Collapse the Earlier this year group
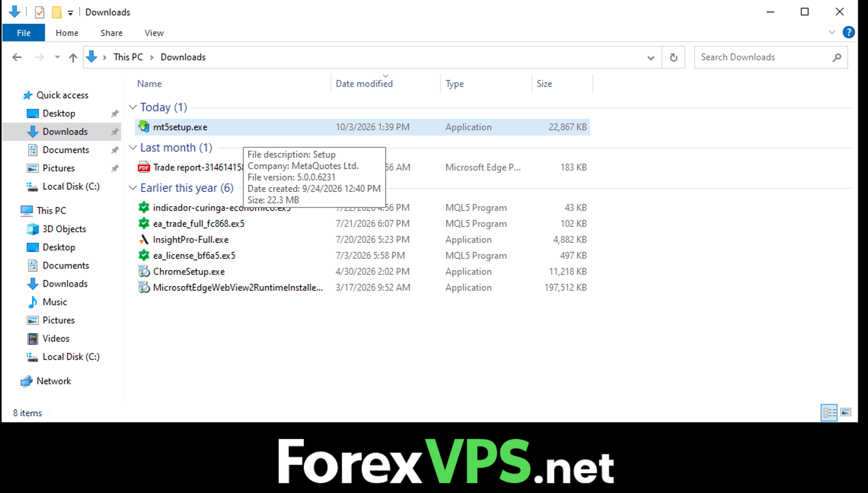This screenshot has width=868, height=493. [132, 188]
